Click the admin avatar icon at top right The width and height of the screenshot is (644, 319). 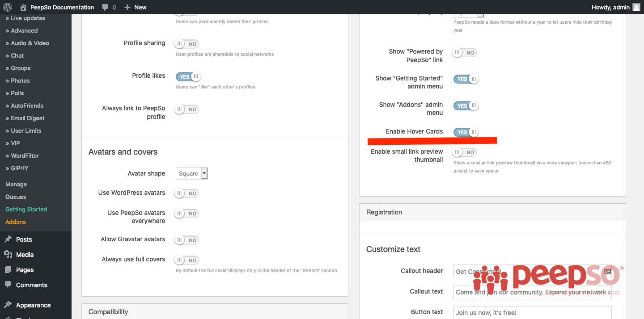coord(636,7)
